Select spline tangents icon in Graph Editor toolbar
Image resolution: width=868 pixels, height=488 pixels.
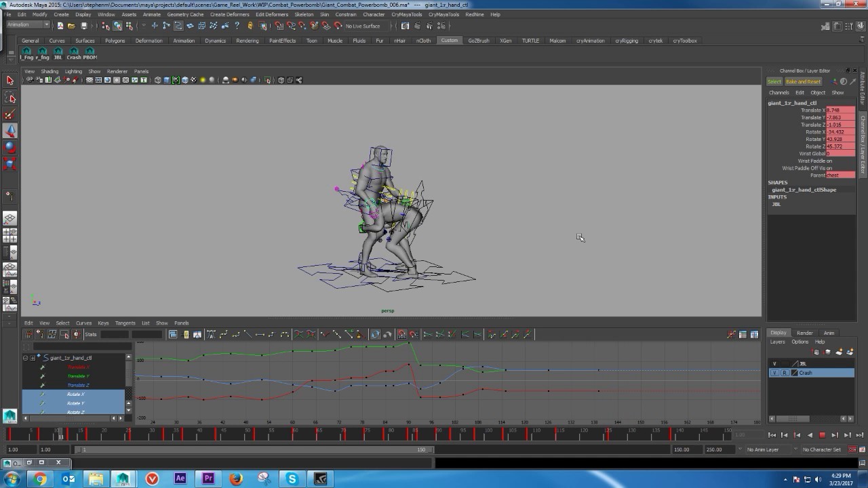click(x=224, y=333)
